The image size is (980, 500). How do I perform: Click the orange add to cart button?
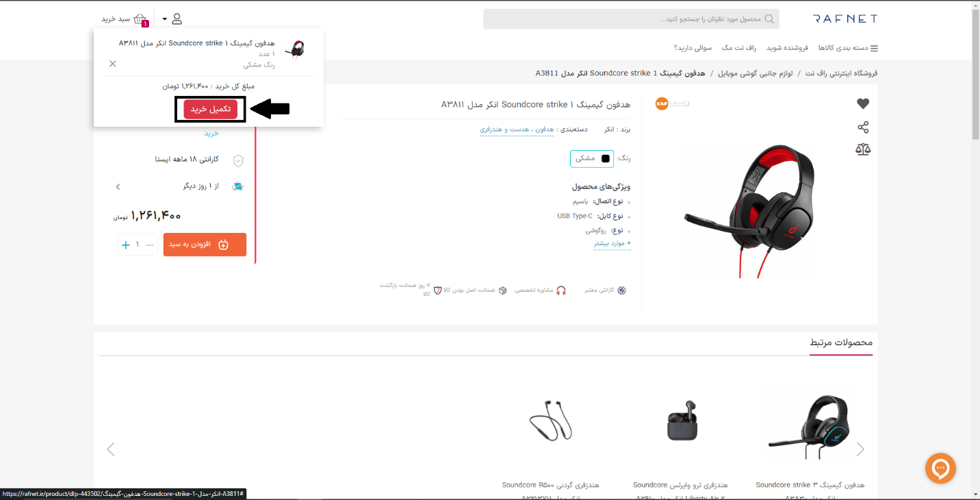point(205,245)
